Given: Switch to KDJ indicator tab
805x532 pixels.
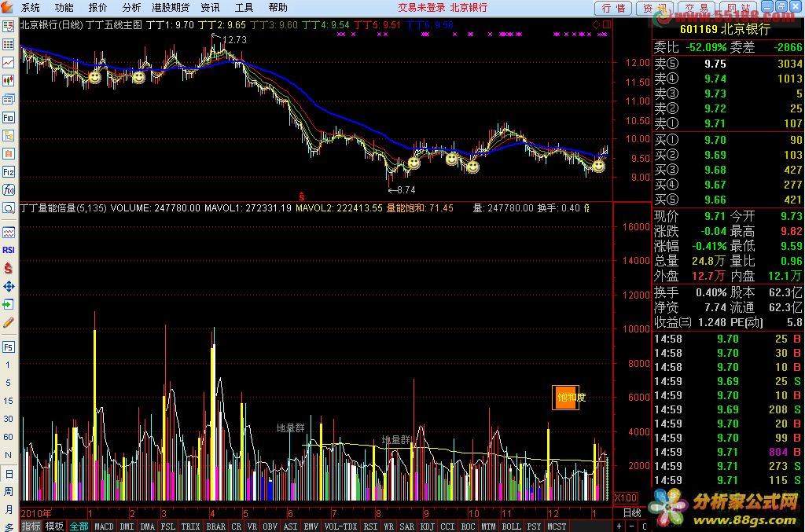Looking at the screenshot, I should pyautogui.click(x=427, y=526).
